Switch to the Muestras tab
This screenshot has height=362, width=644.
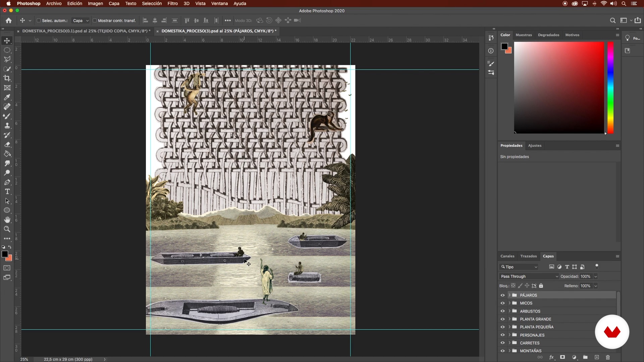[x=524, y=35]
